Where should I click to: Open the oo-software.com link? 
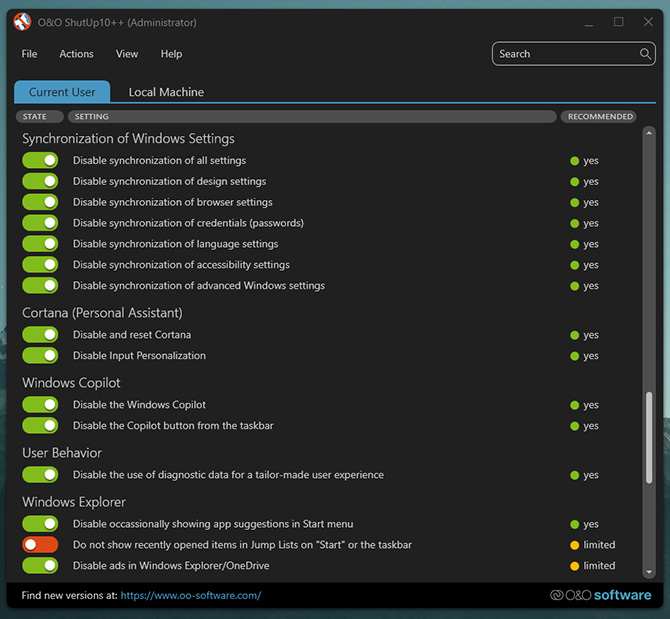(x=191, y=596)
